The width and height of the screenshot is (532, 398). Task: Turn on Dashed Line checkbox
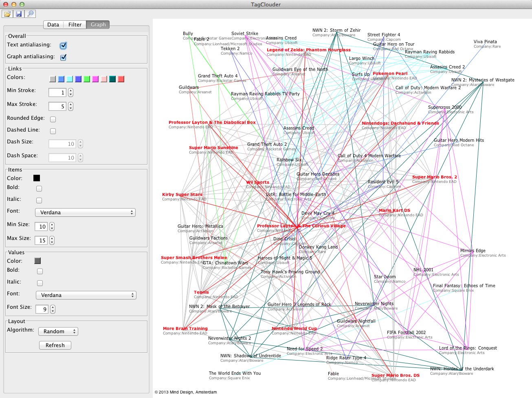(53, 131)
